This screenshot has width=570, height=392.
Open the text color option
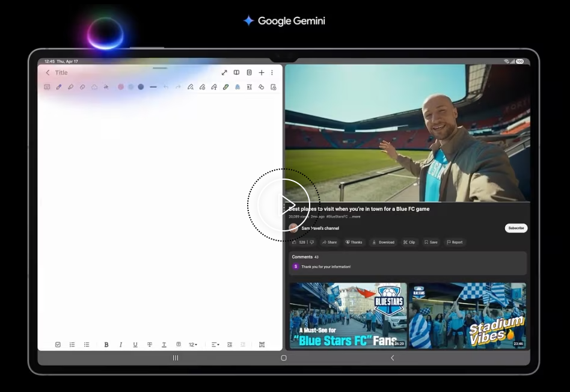164,345
